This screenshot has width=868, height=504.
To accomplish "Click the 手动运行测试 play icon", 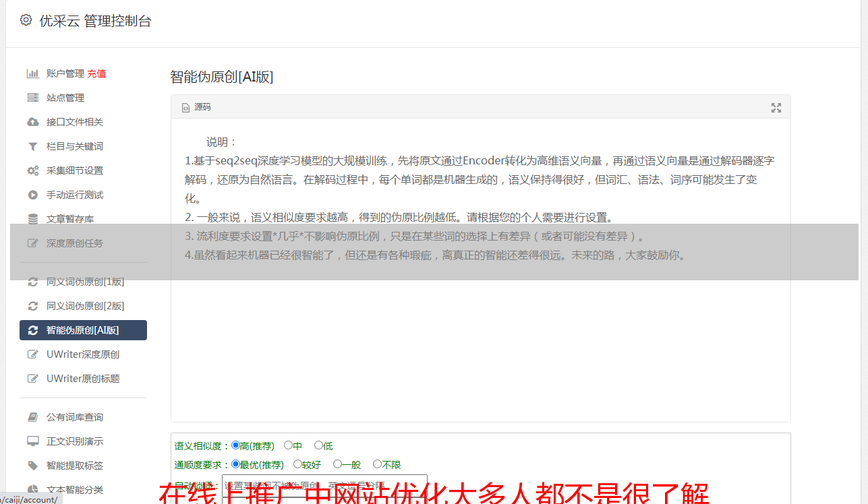I will (x=32, y=195).
